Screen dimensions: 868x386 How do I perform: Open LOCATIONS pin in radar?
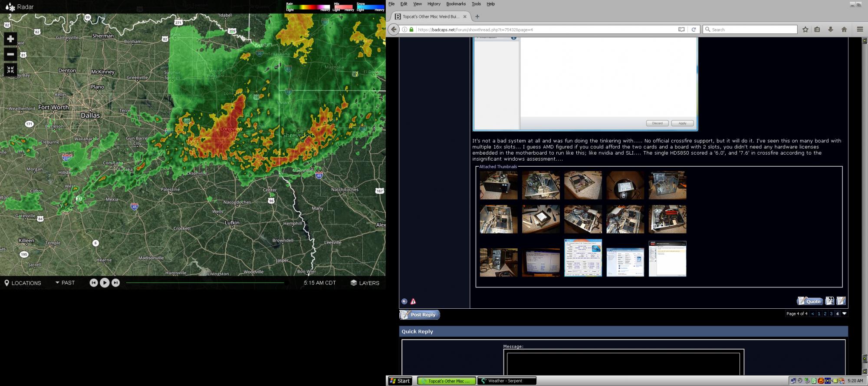click(23, 283)
